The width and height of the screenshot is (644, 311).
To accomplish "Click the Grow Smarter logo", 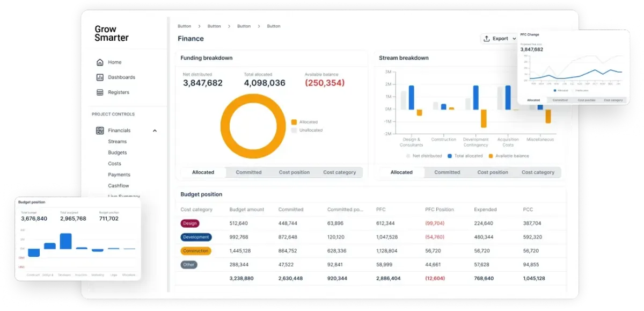I will click(112, 33).
